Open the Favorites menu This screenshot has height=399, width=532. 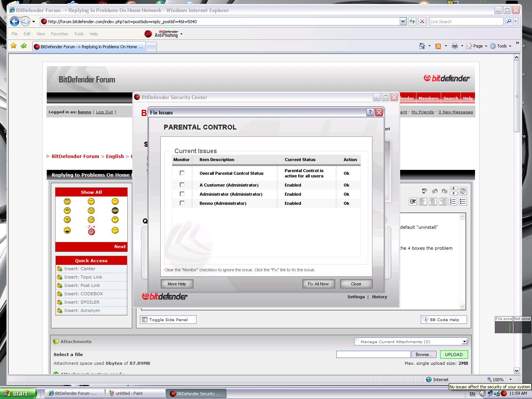tap(60, 34)
